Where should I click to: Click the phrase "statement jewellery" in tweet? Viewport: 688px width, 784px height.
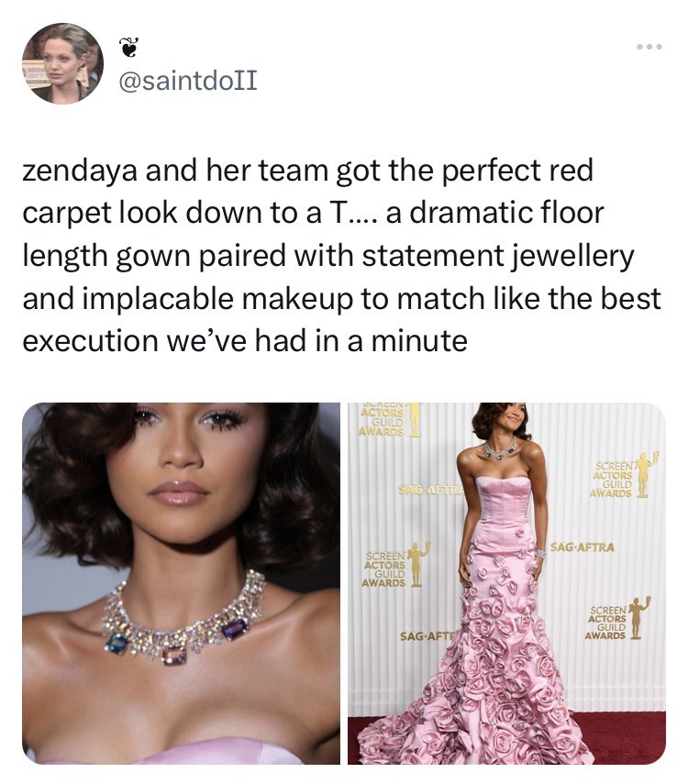498,256
